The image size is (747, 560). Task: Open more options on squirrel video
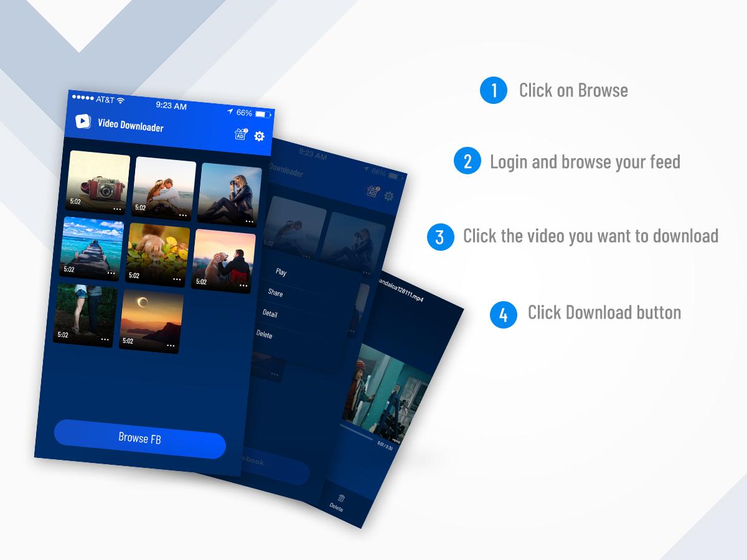(x=177, y=280)
